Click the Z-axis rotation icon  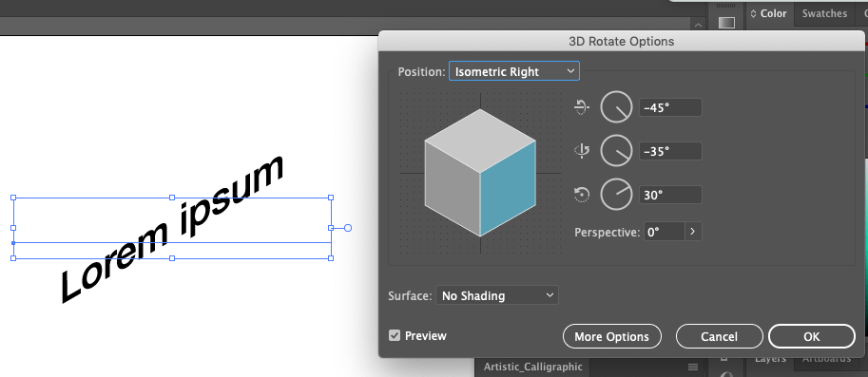pos(582,195)
